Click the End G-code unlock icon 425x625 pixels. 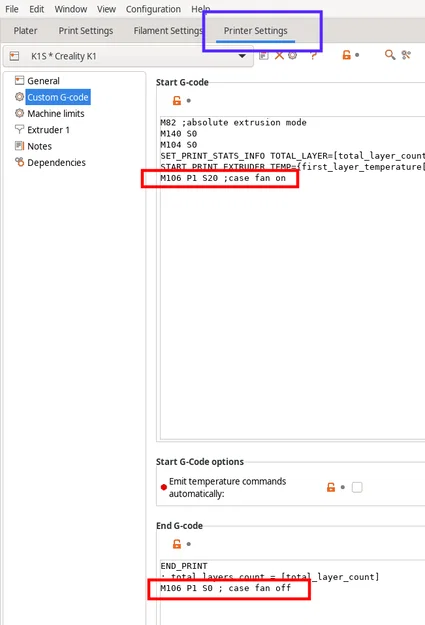pyautogui.click(x=177, y=544)
